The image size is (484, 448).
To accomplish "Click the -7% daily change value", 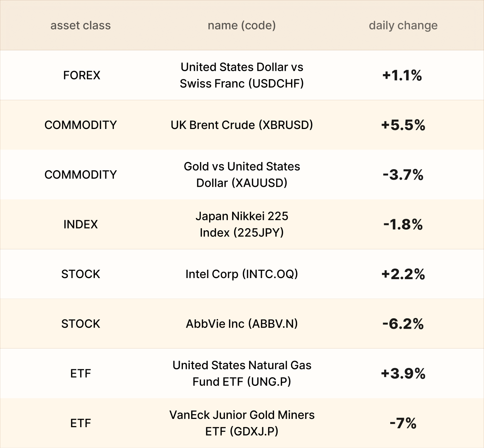I will (x=403, y=423).
